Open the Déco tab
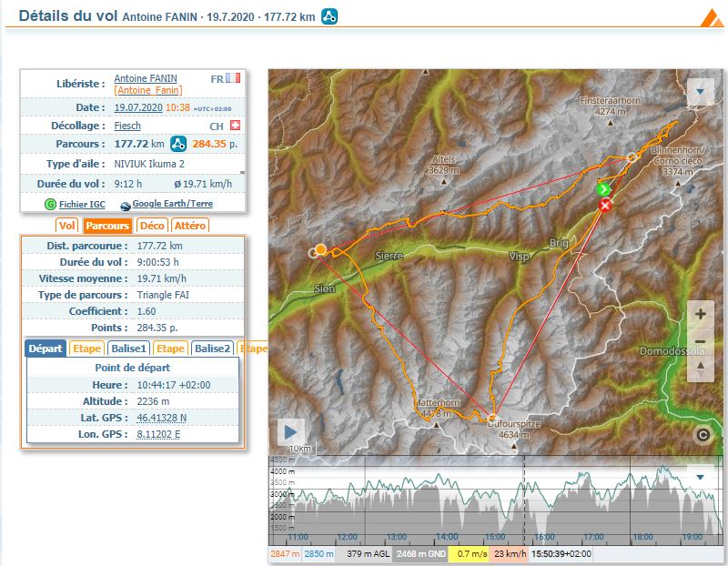Screen dimensions: 728x566 (x=152, y=225)
